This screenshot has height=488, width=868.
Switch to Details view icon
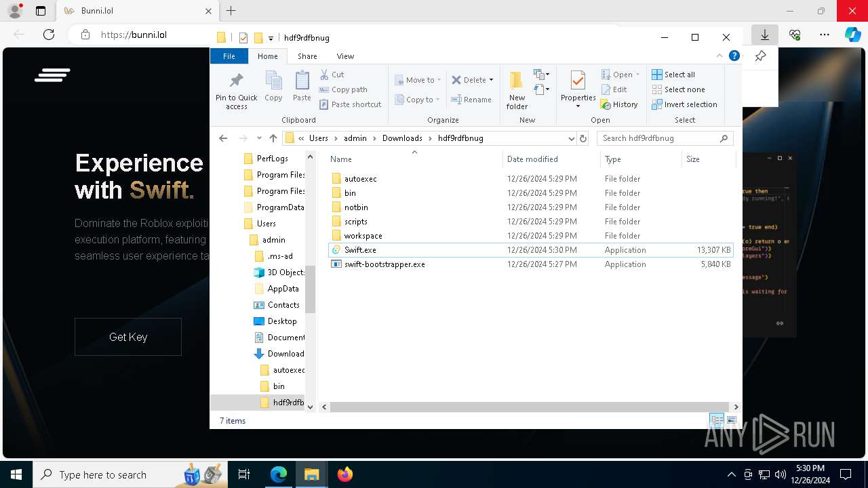[x=717, y=421]
